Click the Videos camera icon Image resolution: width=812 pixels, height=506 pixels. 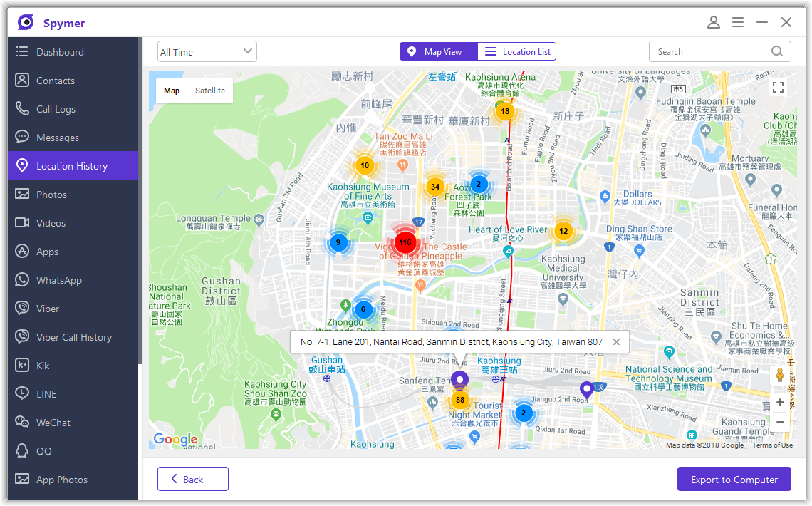click(x=22, y=222)
